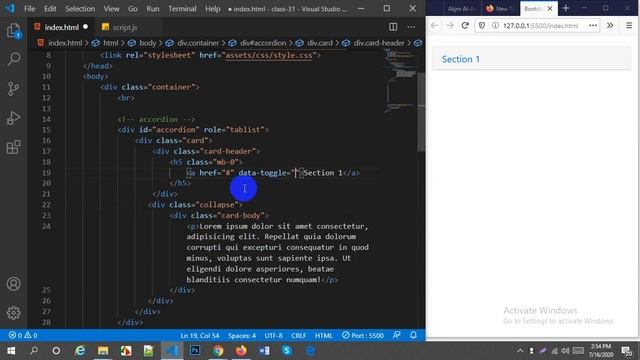The image size is (640, 360).
Task: Open Windows taskbar search
Action: click(x=34, y=351)
